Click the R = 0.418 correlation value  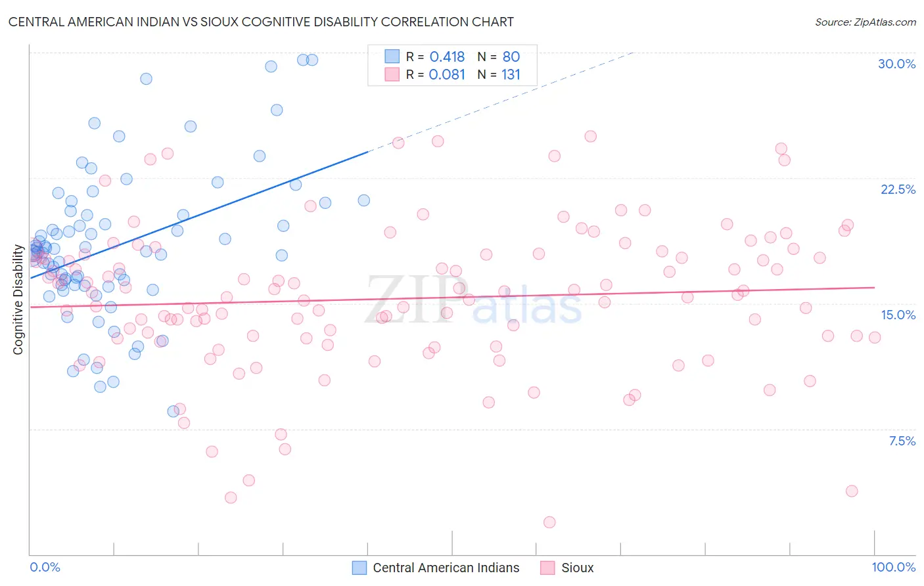click(x=435, y=56)
